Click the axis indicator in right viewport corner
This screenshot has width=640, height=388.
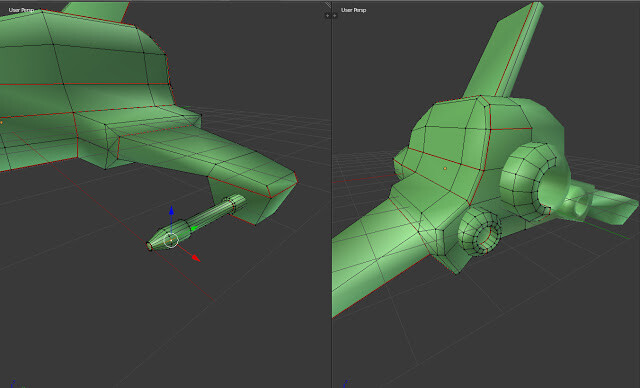click(x=347, y=384)
